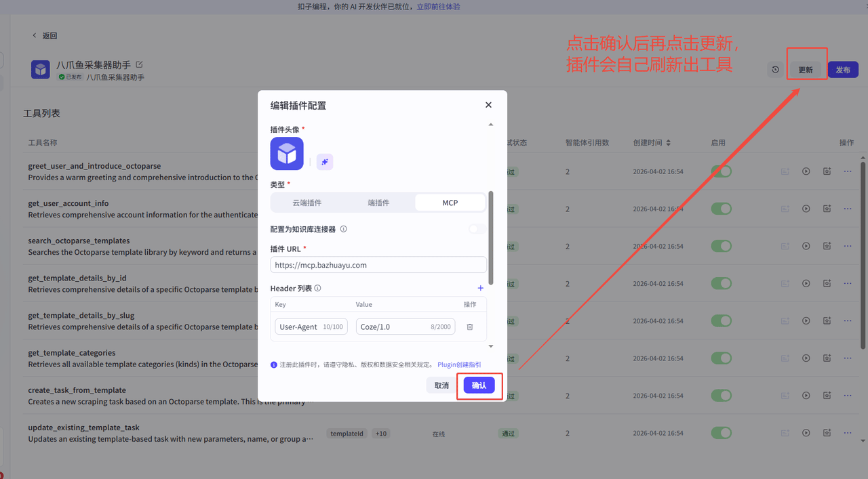
Task: Focus the 插件 URL input field
Action: click(x=378, y=265)
